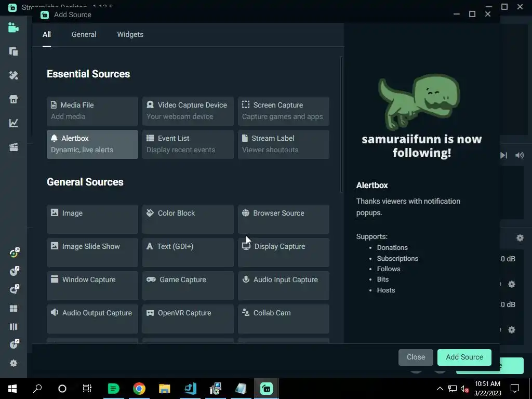Choose the Audio Output Capture source

click(92, 318)
